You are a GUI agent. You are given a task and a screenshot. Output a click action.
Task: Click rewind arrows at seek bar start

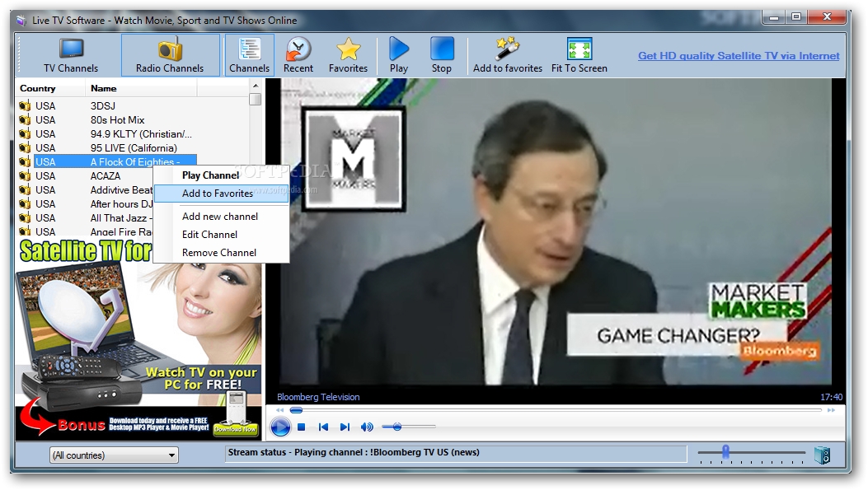(280, 410)
